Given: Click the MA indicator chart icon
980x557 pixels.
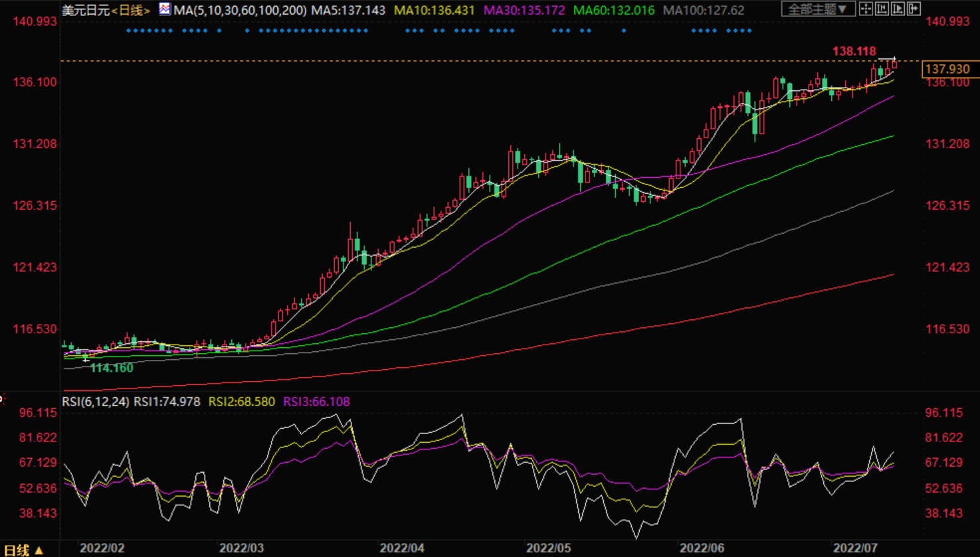Looking at the screenshot, I should 164,9.
